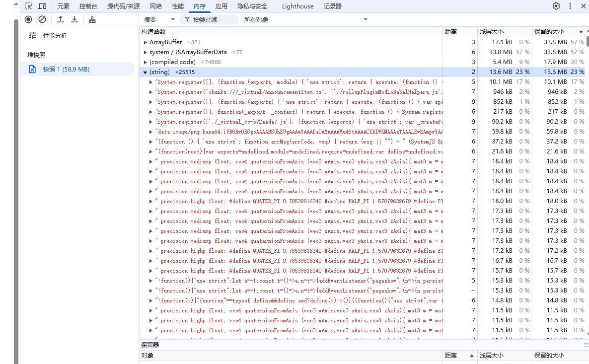Click the 性能分析 sliders icon
This screenshot has height=364, width=589.
pyautogui.click(x=32, y=35)
